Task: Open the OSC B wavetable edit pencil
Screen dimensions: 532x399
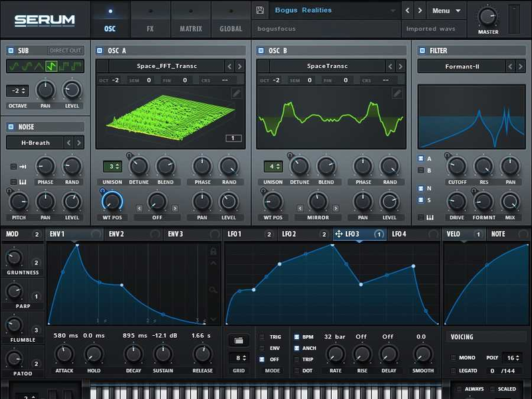Action: click(x=397, y=93)
